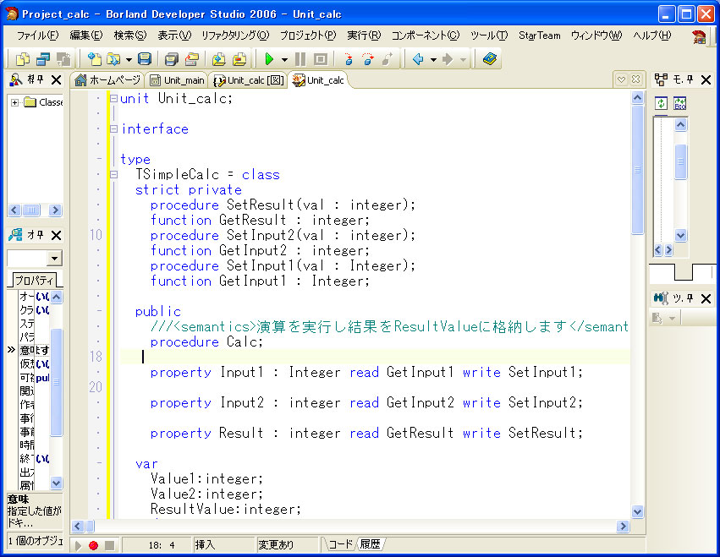Click the heart-shaped tab list button
720x557 pixels.
[621, 79]
